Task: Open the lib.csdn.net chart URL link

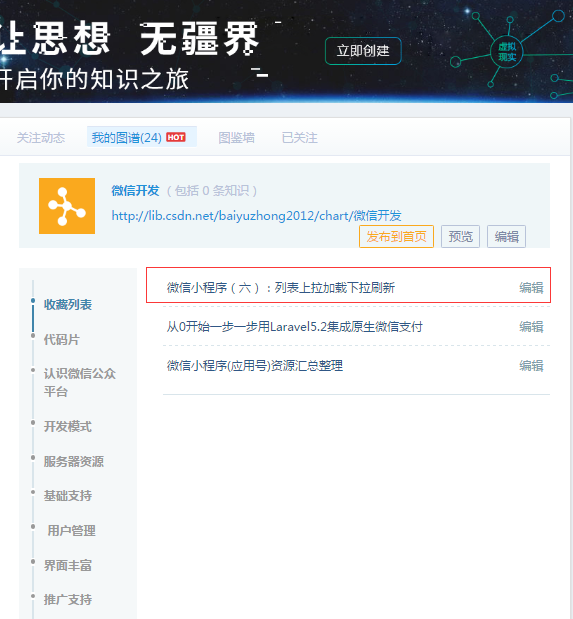Action: click(x=256, y=216)
